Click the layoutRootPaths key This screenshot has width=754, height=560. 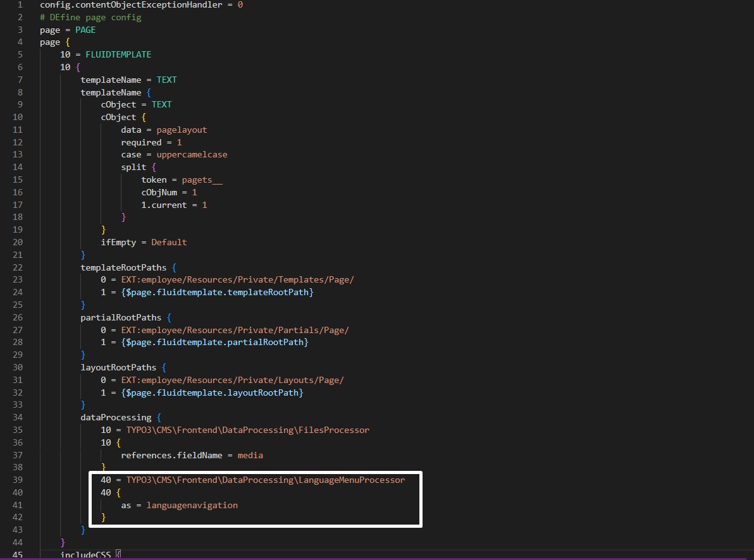pyautogui.click(x=118, y=367)
